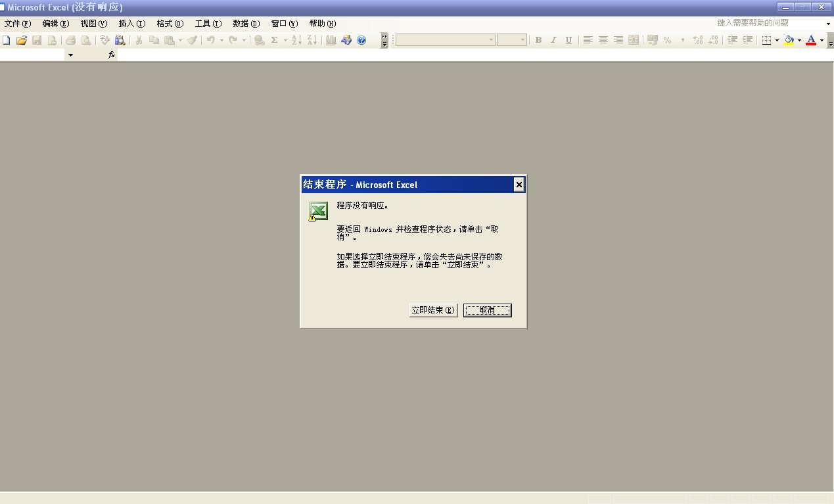Toggle italic formatting
Screen dimensions: 834x504
553,39
